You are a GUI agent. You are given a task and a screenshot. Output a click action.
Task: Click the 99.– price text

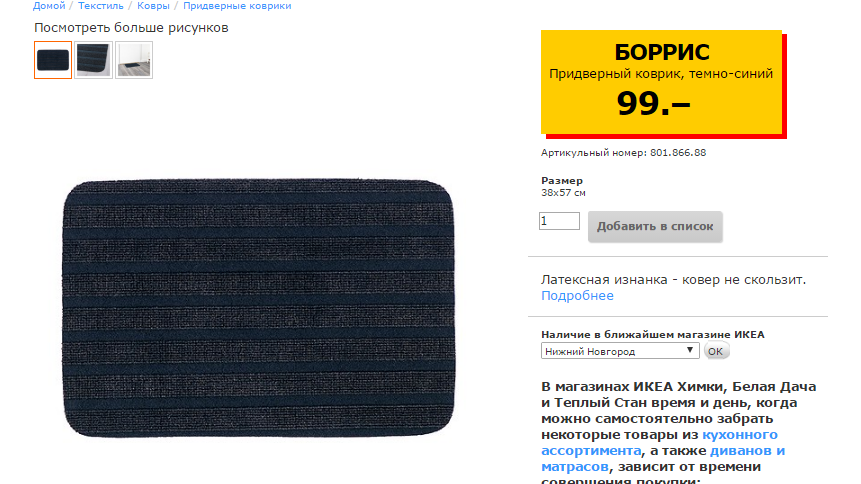(x=653, y=103)
